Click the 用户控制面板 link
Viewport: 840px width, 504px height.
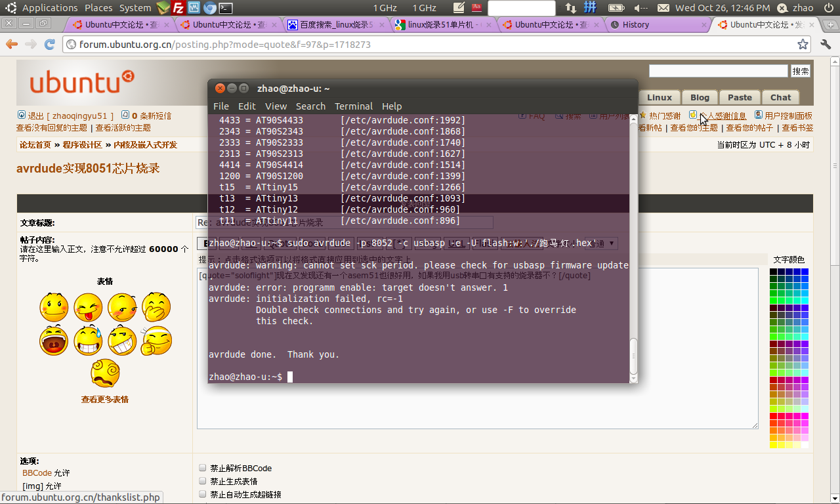click(x=788, y=116)
